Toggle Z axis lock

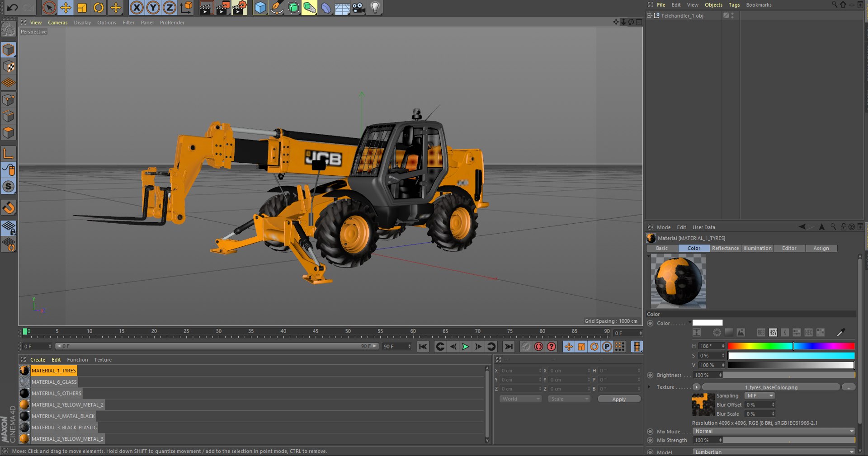click(170, 7)
